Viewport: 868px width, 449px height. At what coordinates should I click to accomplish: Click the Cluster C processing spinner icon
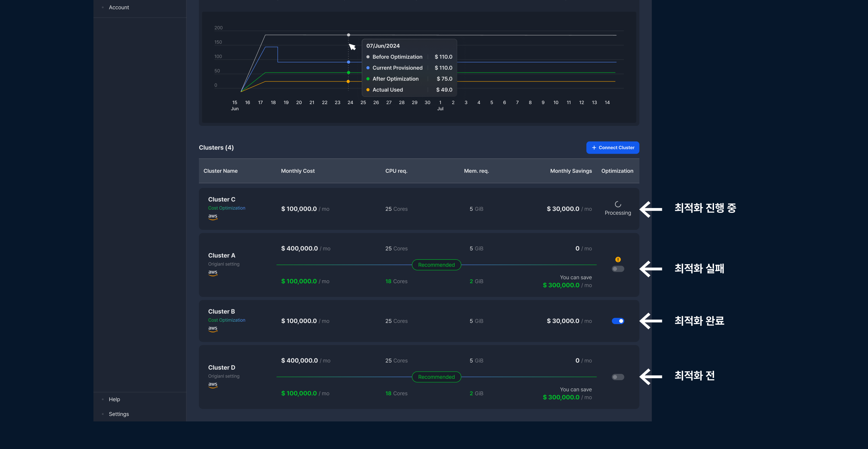tap(618, 204)
